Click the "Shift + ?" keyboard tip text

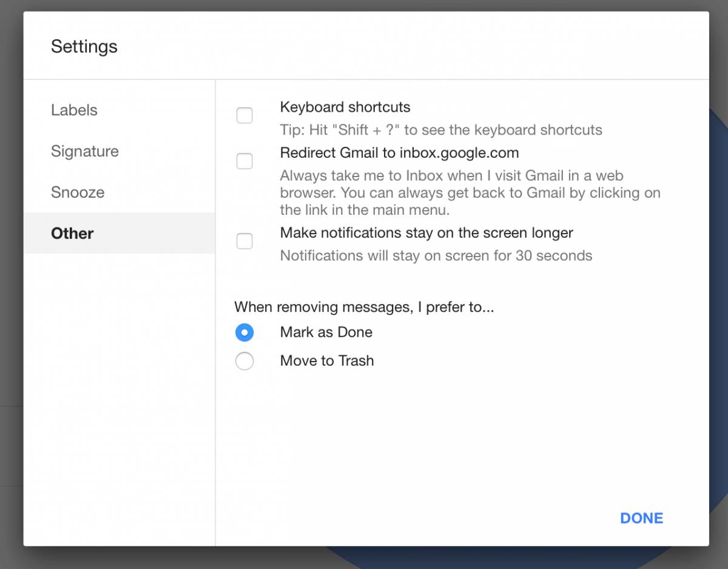440,130
